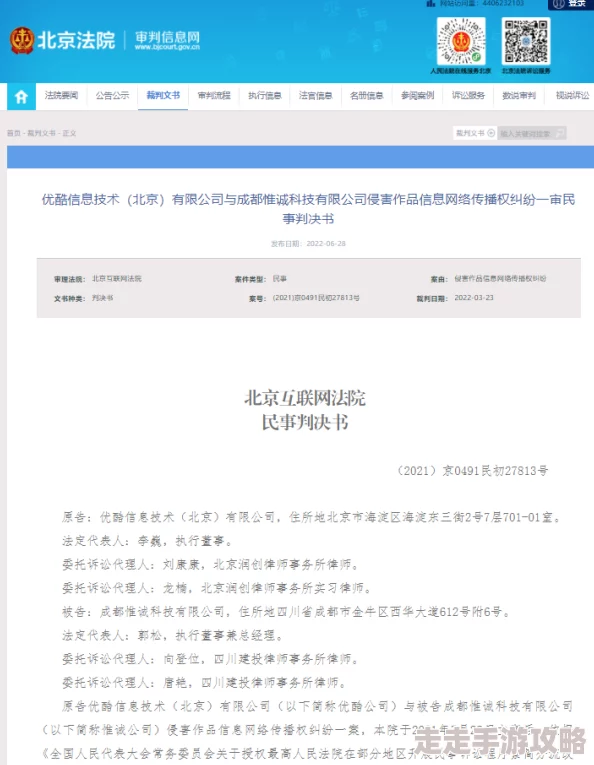This screenshot has width=594, height=765.
Task: Go to the home page icon tab
Action: click(21, 97)
